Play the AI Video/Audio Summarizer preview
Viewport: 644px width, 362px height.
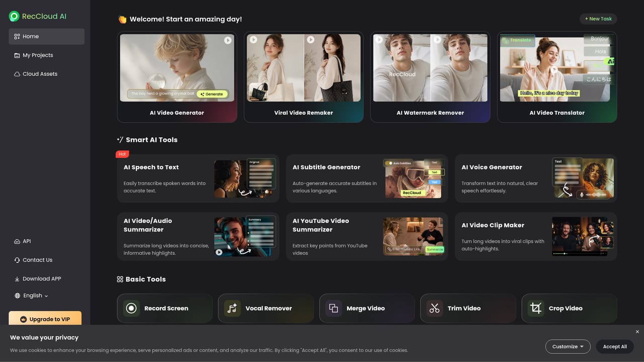point(219,252)
